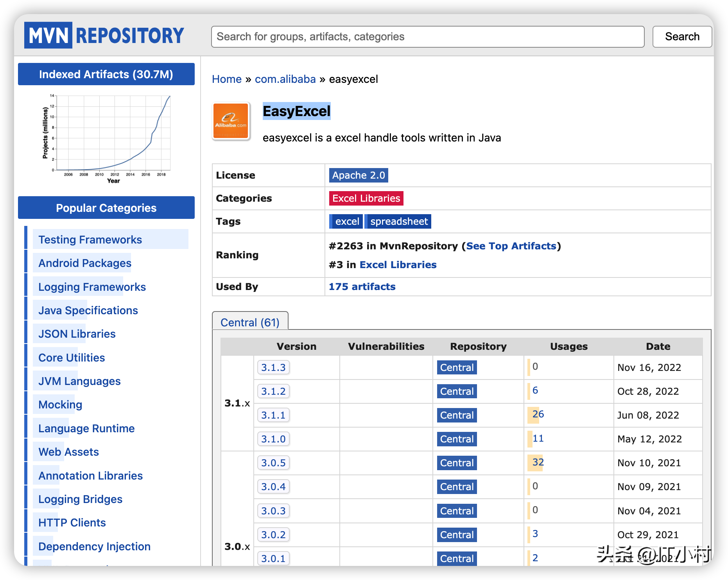The height and width of the screenshot is (580, 728).
Task: Open Excel Libraries link in Ranking row
Action: [x=398, y=265]
